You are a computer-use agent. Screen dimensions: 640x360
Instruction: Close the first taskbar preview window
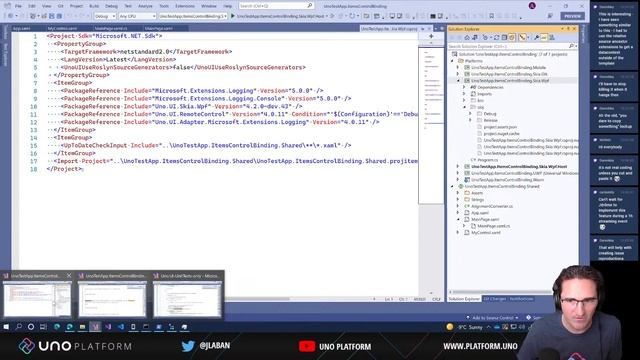point(69,276)
